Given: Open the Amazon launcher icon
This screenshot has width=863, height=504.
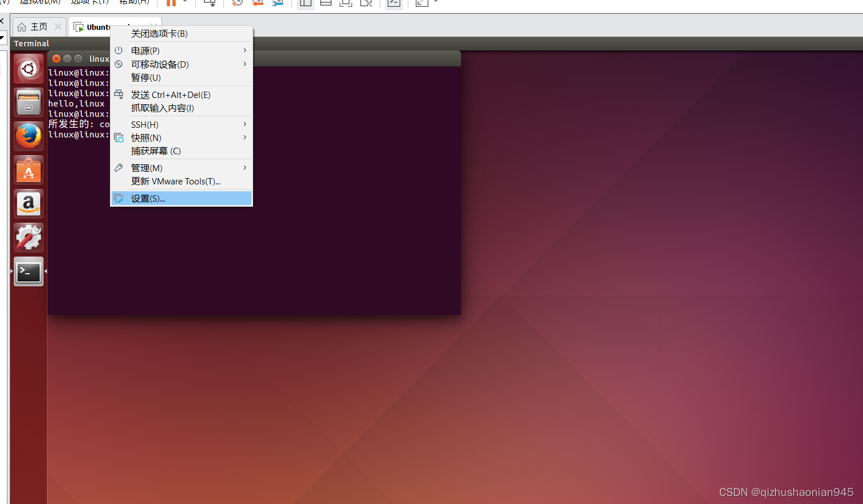Looking at the screenshot, I should 29,204.
